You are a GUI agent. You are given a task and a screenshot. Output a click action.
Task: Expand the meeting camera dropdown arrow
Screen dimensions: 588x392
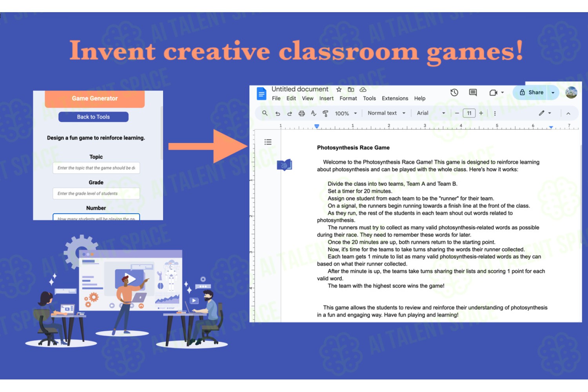(x=503, y=93)
